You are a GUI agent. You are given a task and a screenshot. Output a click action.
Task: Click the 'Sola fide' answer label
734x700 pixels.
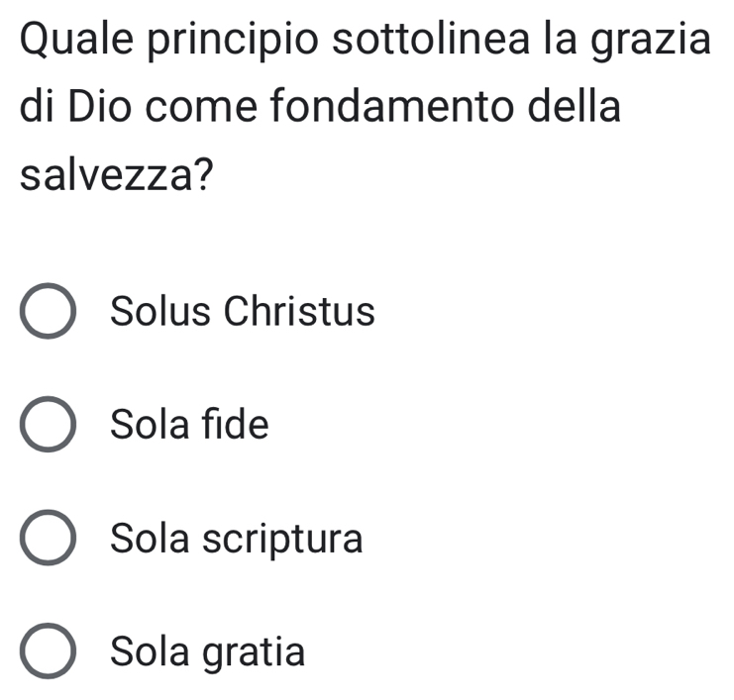pos(189,426)
